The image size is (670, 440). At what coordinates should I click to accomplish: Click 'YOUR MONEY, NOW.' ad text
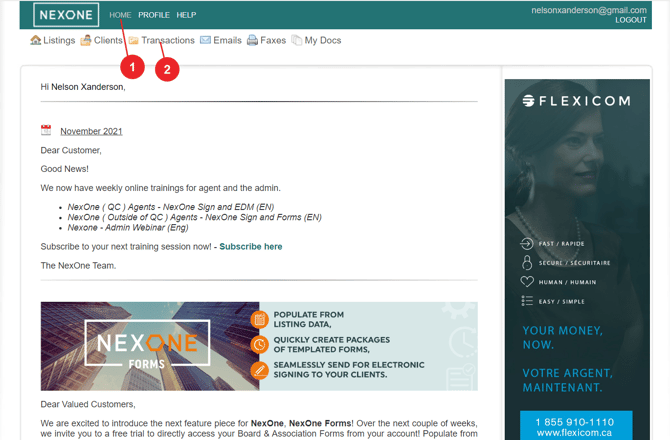pyautogui.click(x=563, y=337)
